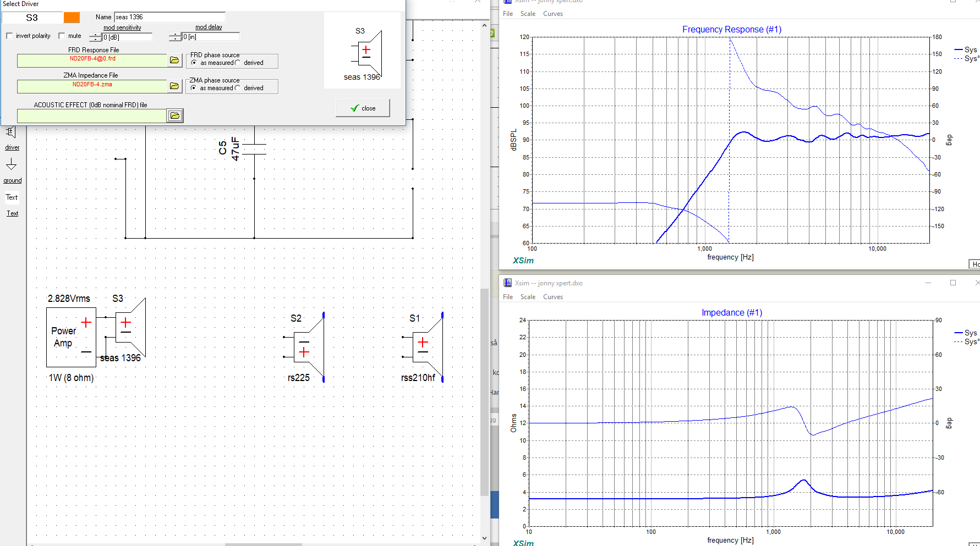Image resolution: width=980 pixels, height=546 pixels.
Task: Open Curves menu in Frequency Response window
Action: point(553,14)
